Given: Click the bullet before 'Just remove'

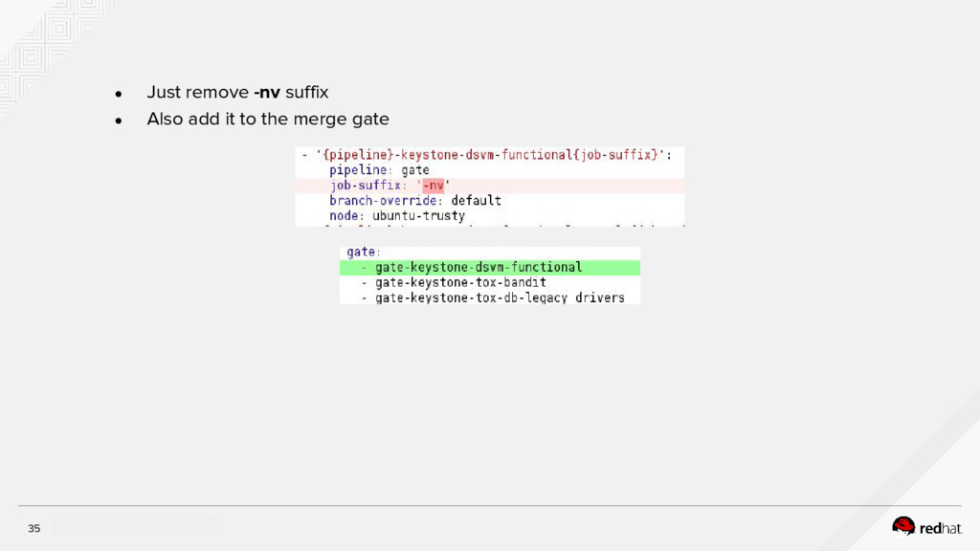Looking at the screenshot, I should pos(118,94).
